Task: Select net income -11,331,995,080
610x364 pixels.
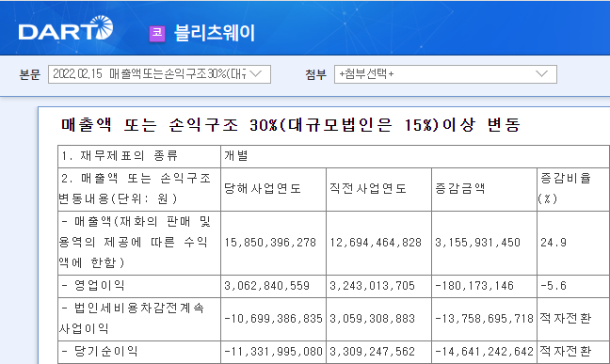Action: pos(274,352)
